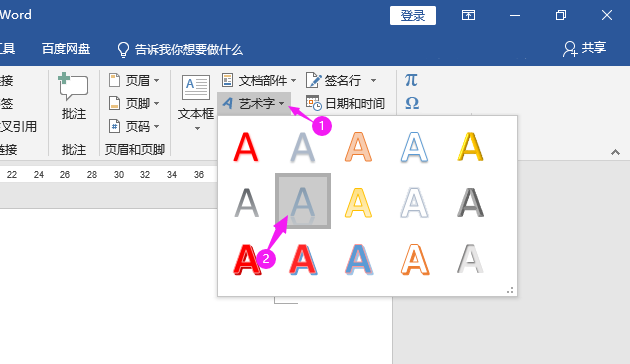Select yellow outline WordArt in second row
630x364 pixels.
point(358,203)
